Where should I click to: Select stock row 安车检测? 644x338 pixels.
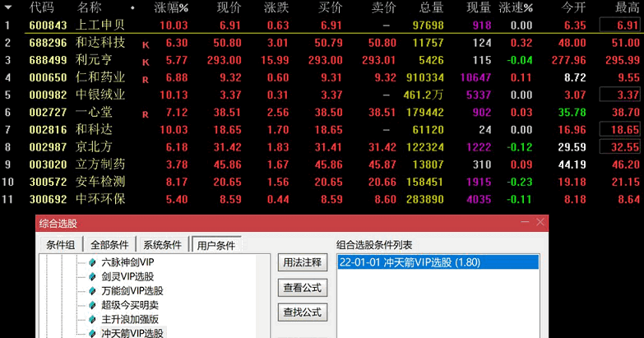[x=322, y=182]
